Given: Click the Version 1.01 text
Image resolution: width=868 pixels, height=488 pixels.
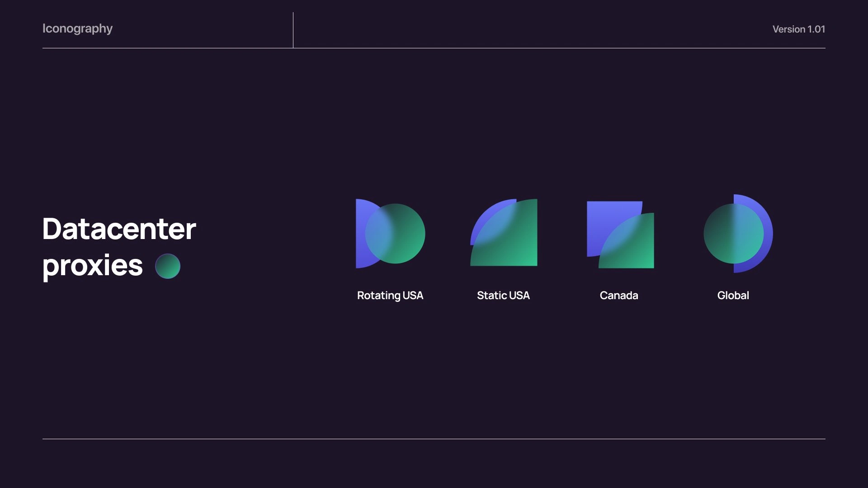Looking at the screenshot, I should [798, 29].
